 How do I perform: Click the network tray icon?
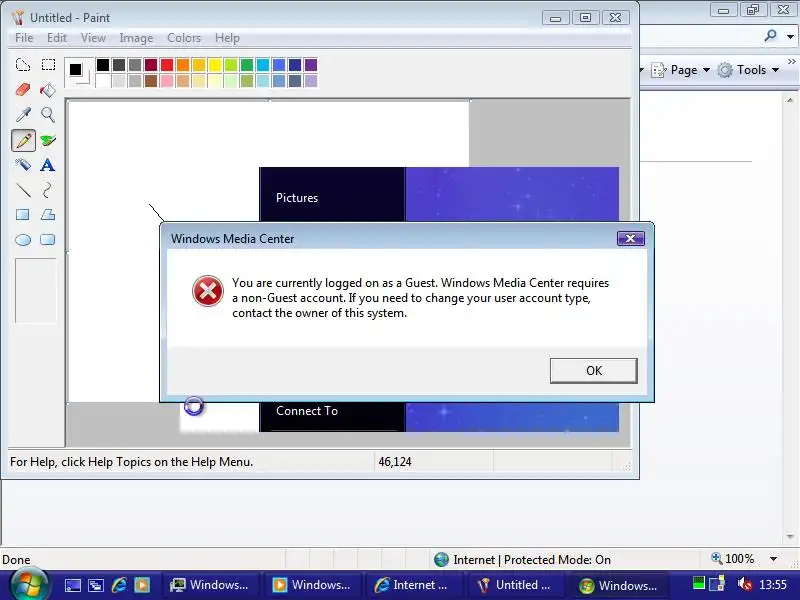(x=717, y=583)
